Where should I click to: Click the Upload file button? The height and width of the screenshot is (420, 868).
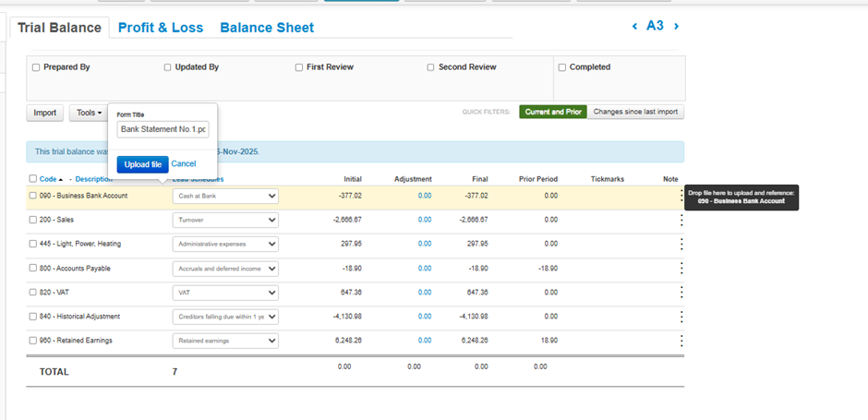pos(142,164)
